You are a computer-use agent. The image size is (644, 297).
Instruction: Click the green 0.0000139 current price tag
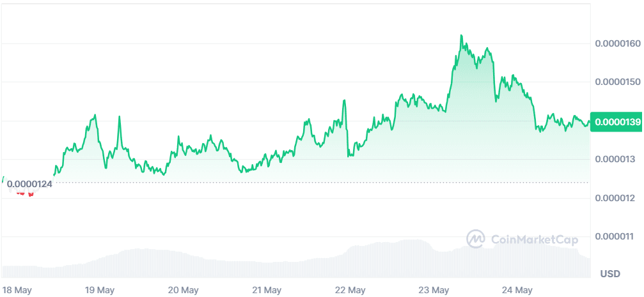[616, 121]
